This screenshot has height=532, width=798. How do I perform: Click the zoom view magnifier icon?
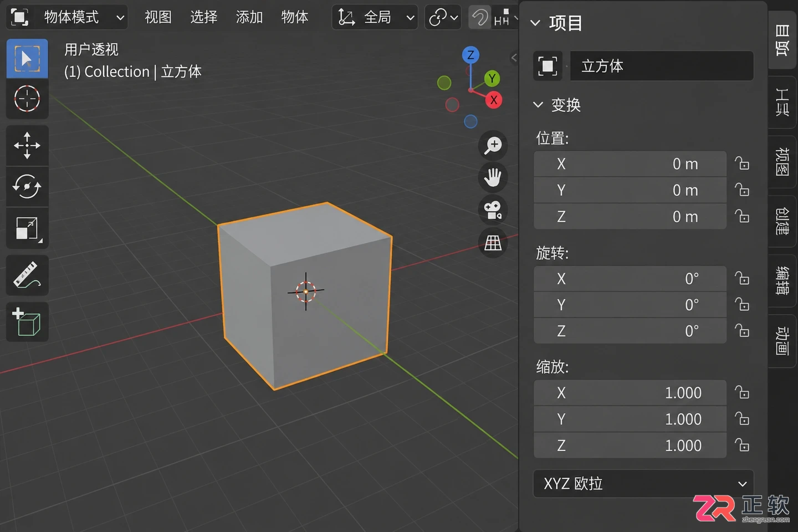pyautogui.click(x=493, y=146)
